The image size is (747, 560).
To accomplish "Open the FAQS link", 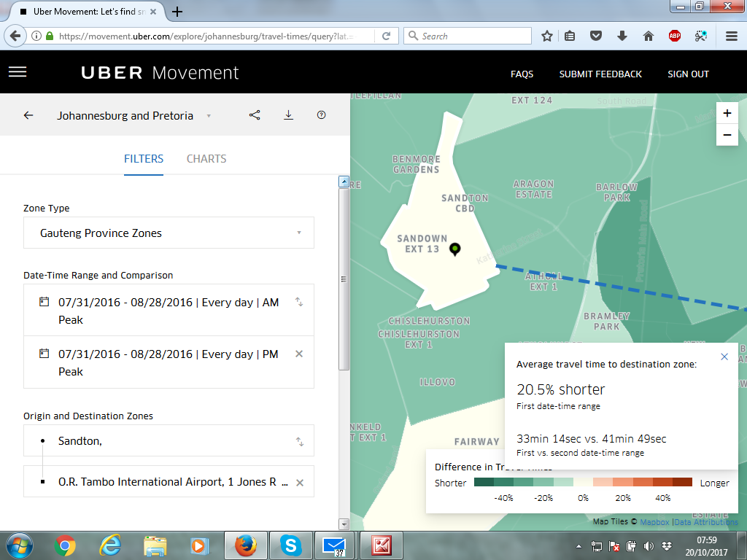I will [x=522, y=74].
